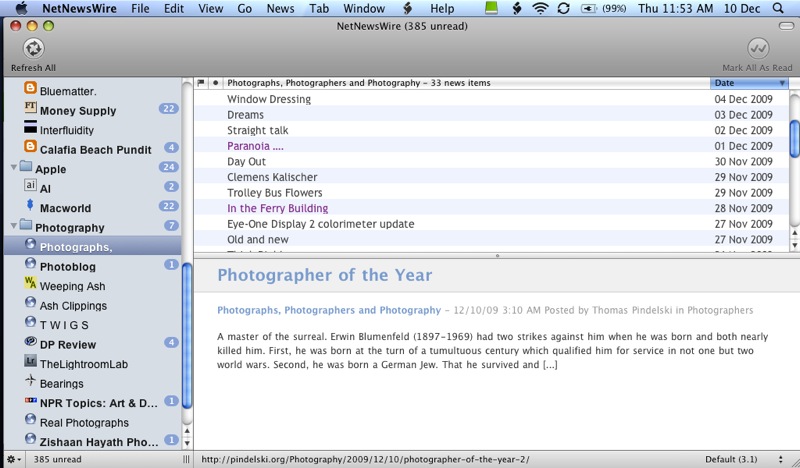Click the FT icon beside Money Supply
This screenshot has height=468, width=800.
coord(31,108)
